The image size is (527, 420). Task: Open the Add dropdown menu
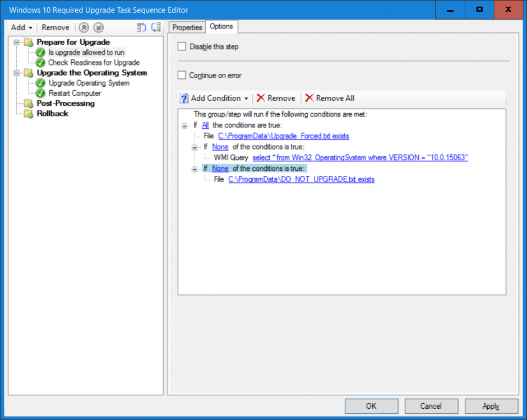[x=22, y=27]
